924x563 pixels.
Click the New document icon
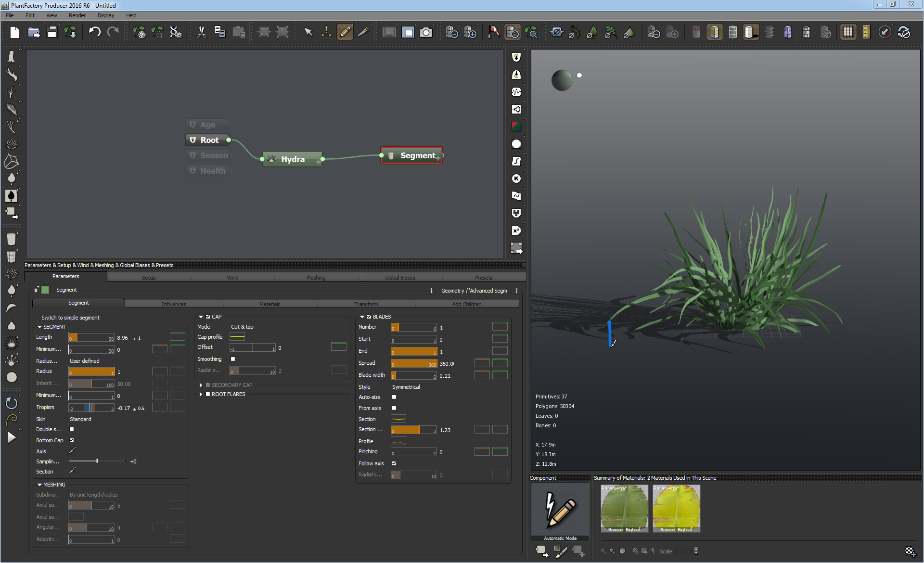click(15, 32)
